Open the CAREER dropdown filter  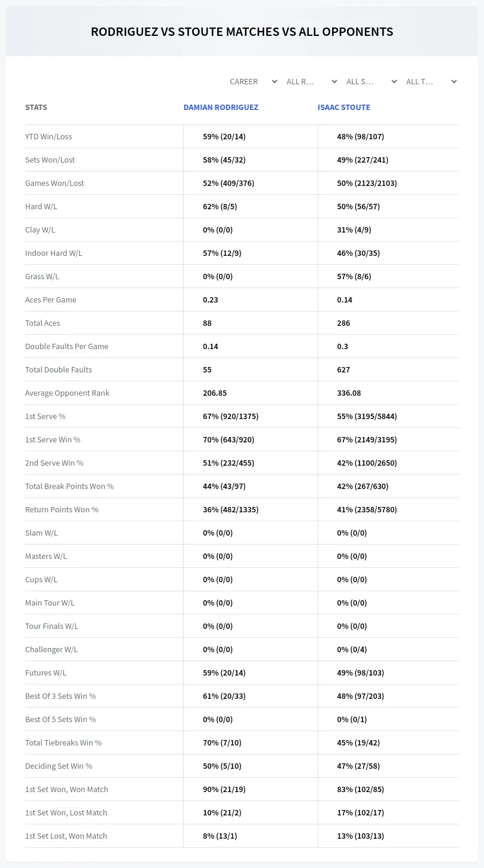point(253,81)
